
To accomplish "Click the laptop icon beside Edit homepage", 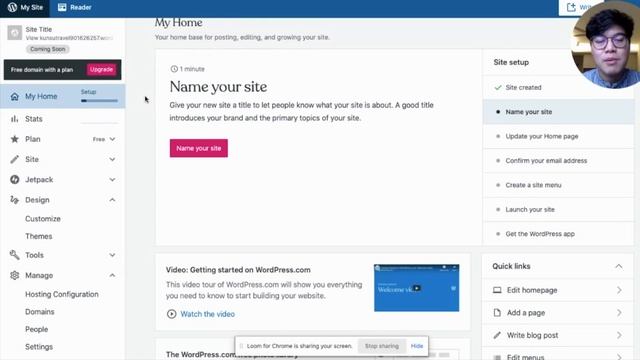I will (x=497, y=290).
